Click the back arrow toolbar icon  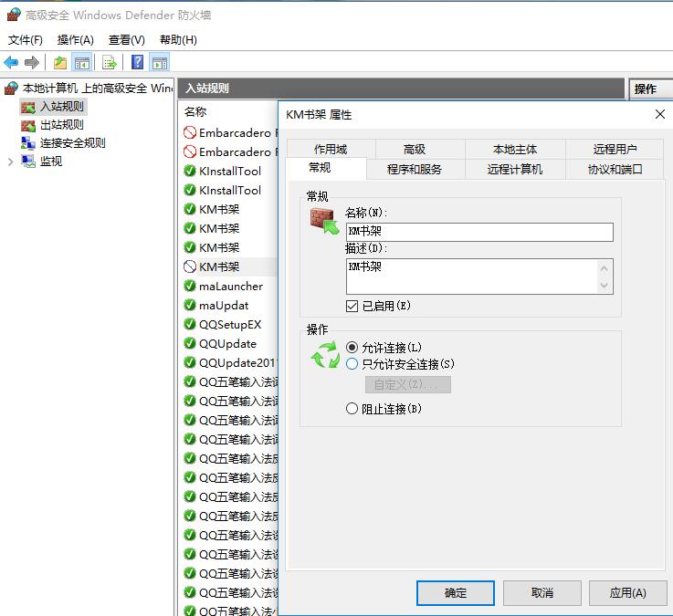click(x=11, y=63)
